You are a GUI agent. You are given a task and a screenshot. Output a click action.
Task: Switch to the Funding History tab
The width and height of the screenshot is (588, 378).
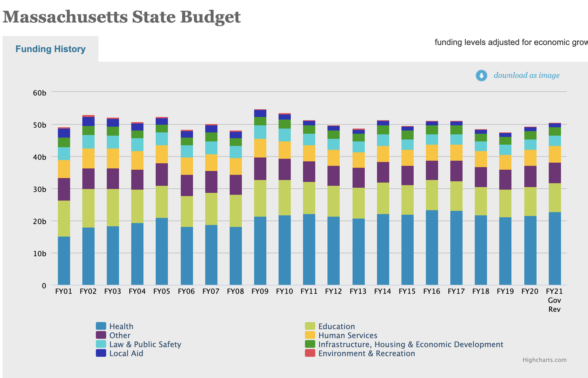(51, 49)
